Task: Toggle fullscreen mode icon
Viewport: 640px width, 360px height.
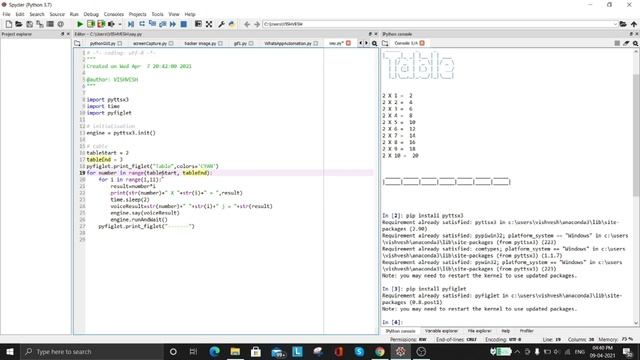Action: (209, 24)
